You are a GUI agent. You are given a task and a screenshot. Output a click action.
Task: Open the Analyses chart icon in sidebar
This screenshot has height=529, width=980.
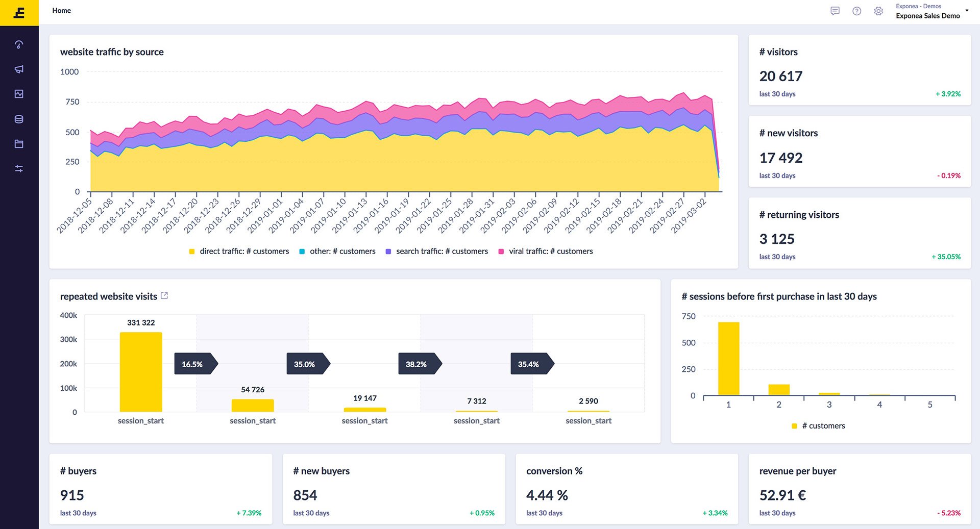(19, 94)
